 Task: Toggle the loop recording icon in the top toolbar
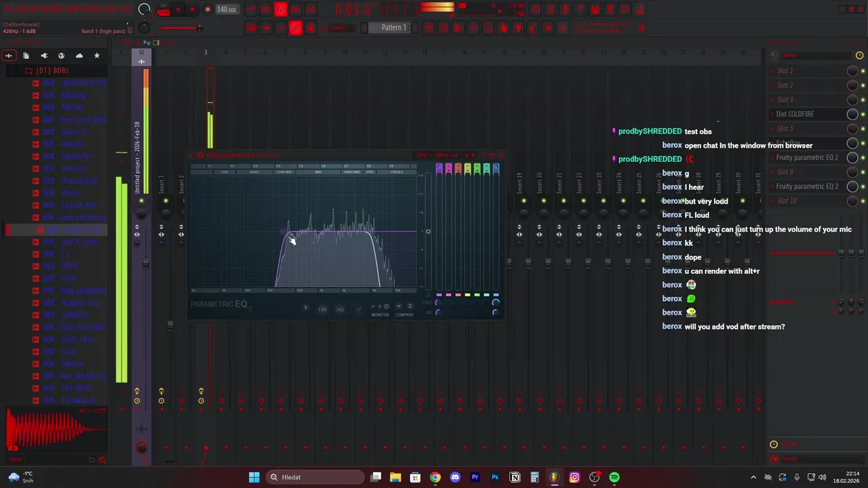(310, 9)
